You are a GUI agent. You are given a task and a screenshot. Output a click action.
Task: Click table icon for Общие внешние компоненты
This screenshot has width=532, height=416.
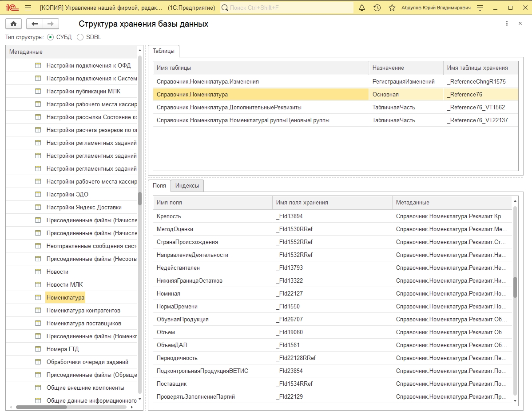coord(38,388)
